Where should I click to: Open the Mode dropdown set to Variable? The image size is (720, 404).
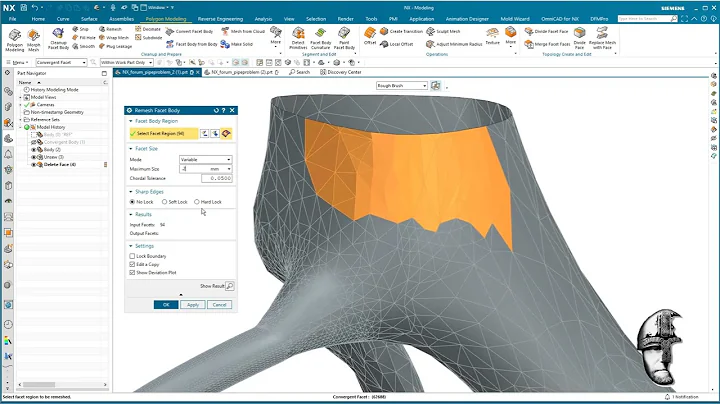point(205,159)
